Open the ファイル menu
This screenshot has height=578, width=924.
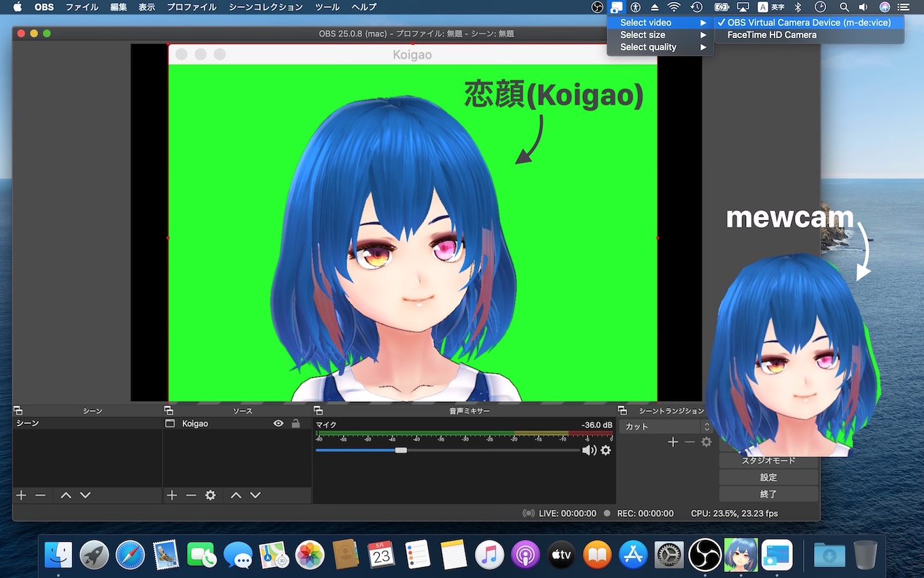click(82, 7)
